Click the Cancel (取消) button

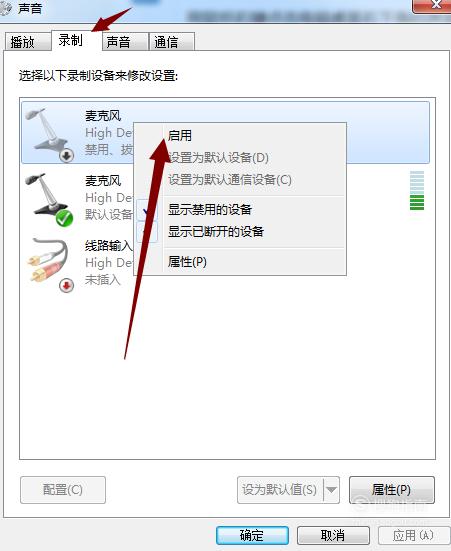333,535
